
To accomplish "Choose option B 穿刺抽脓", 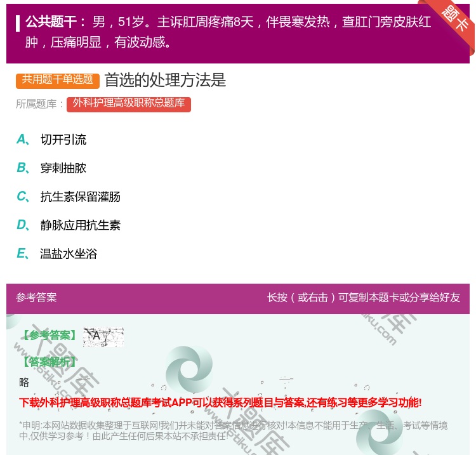I will coord(63,168).
